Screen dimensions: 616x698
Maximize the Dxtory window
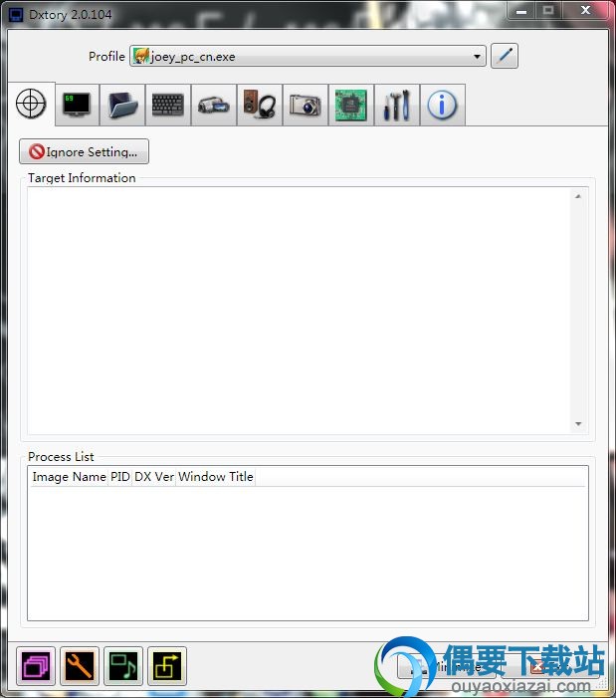tap(549, 11)
